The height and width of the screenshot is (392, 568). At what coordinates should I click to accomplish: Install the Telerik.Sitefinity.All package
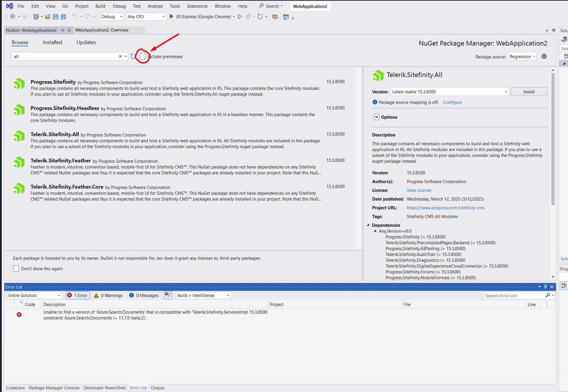pos(529,91)
